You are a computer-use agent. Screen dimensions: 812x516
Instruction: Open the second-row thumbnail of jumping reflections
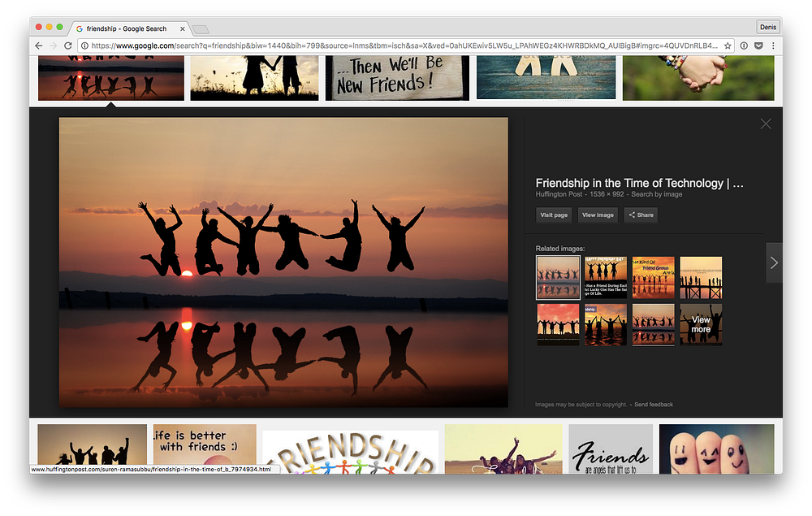tap(654, 324)
